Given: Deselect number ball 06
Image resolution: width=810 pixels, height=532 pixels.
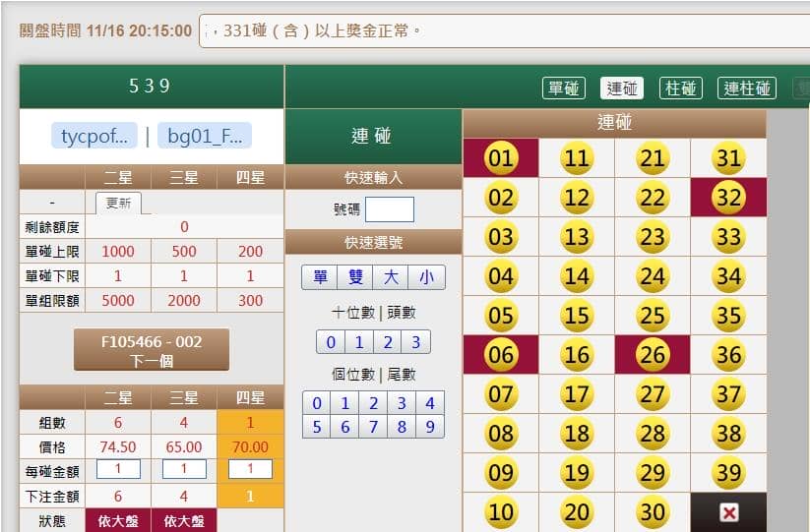Looking at the screenshot, I should [x=501, y=354].
